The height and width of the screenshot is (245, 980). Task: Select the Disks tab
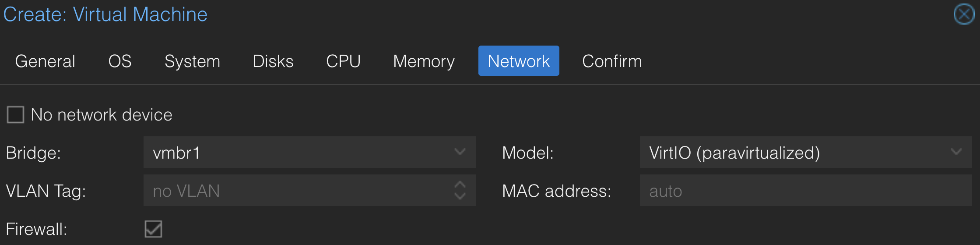point(273,61)
